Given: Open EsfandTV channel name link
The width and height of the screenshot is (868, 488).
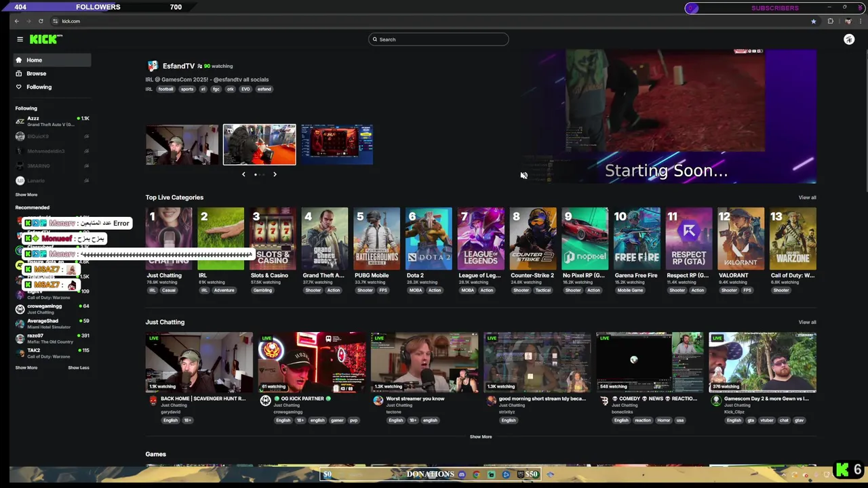Looking at the screenshot, I should coord(178,66).
